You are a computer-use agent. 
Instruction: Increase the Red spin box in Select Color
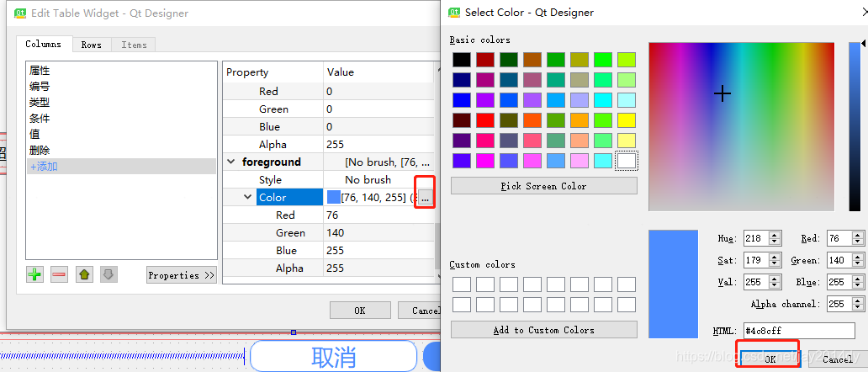(858, 236)
